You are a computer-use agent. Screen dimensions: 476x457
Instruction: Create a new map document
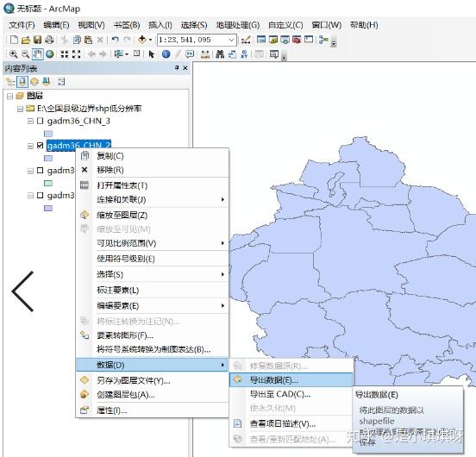pyautogui.click(x=14, y=40)
